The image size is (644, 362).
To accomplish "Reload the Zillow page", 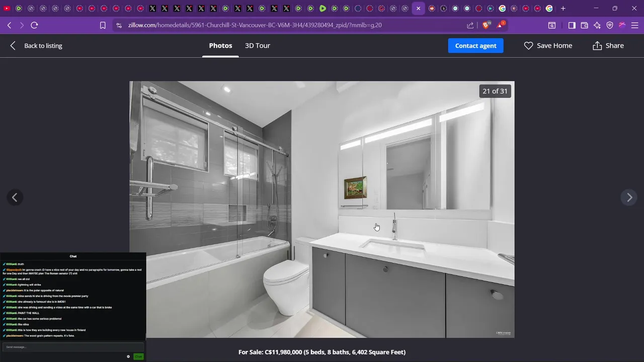I will point(34,25).
